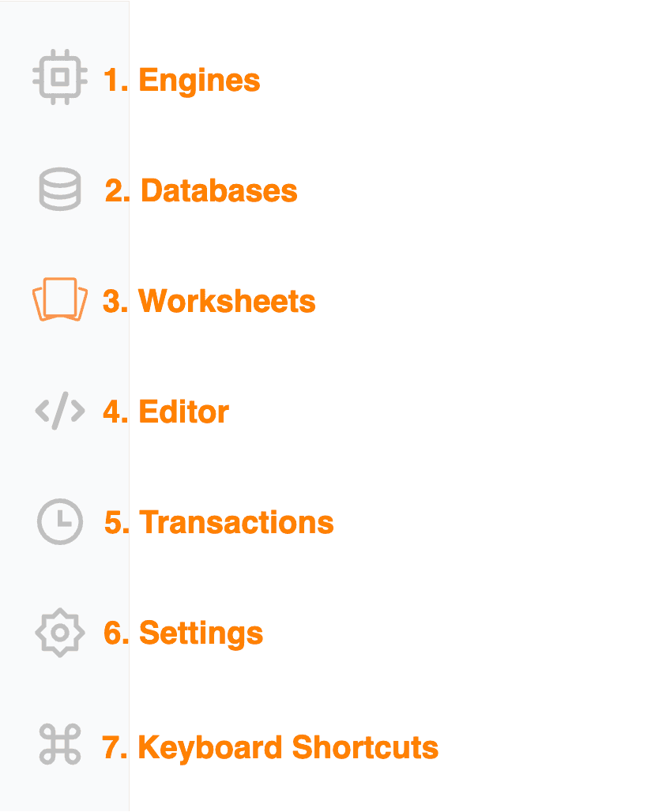
Task: Click the number 7 before Keyboard Shortcuts
Action: (x=113, y=747)
